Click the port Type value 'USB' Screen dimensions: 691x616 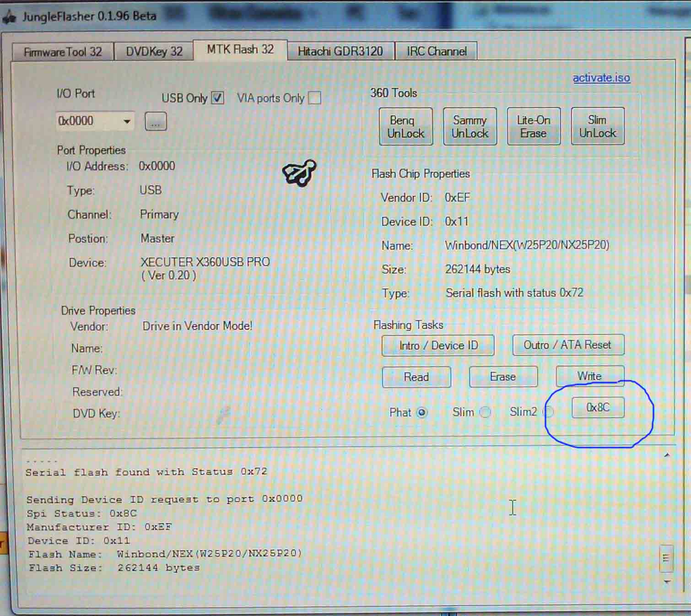pyautogui.click(x=151, y=190)
